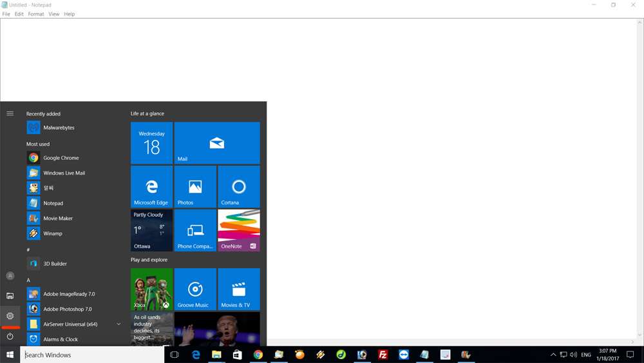Open FileZilla from the taskbar
This screenshot has width=644, height=363.
[383, 355]
